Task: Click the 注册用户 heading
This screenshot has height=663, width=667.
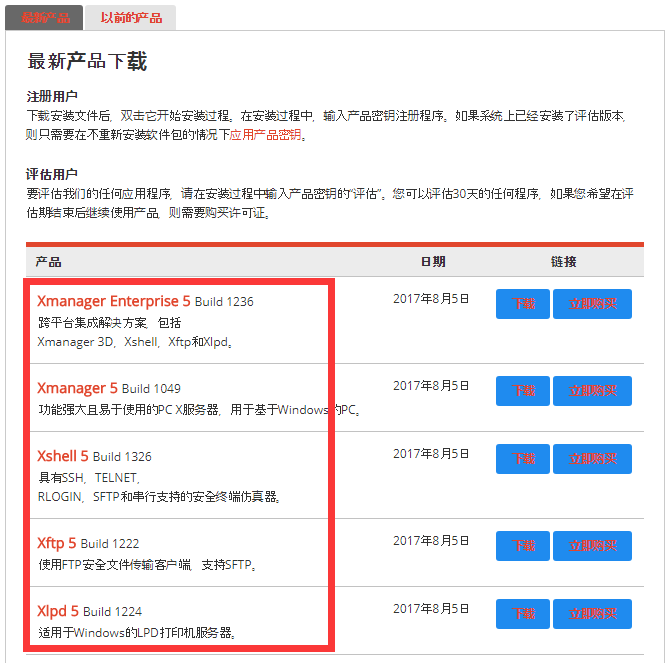Action: pyautogui.click(x=52, y=96)
